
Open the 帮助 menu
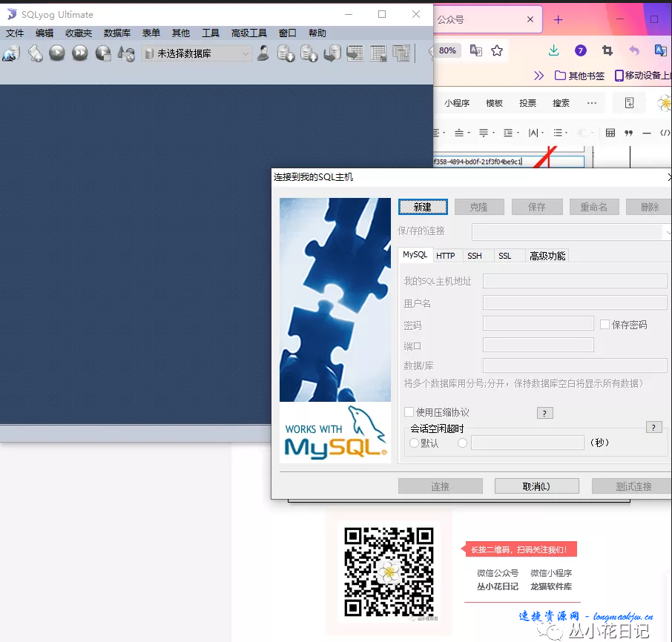point(317,33)
